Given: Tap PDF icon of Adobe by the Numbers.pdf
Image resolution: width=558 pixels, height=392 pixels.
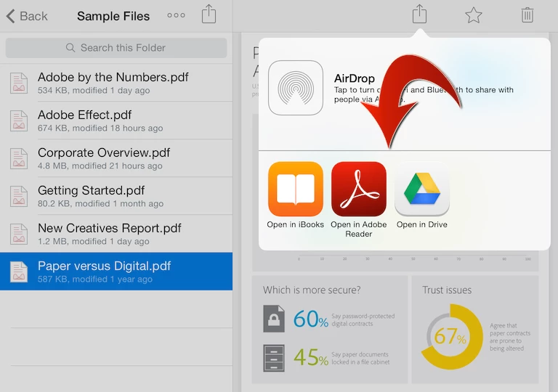Looking at the screenshot, I should pyautogui.click(x=19, y=83).
